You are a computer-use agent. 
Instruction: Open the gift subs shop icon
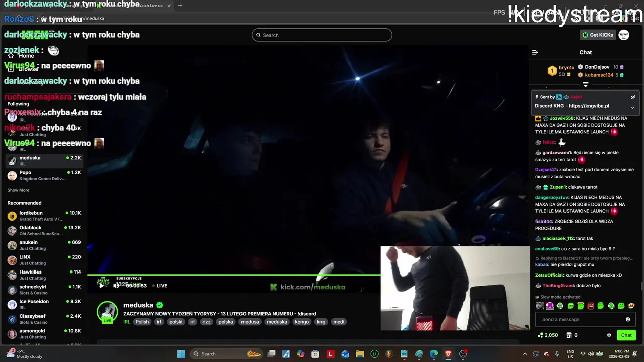pyautogui.click(x=569, y=335)
